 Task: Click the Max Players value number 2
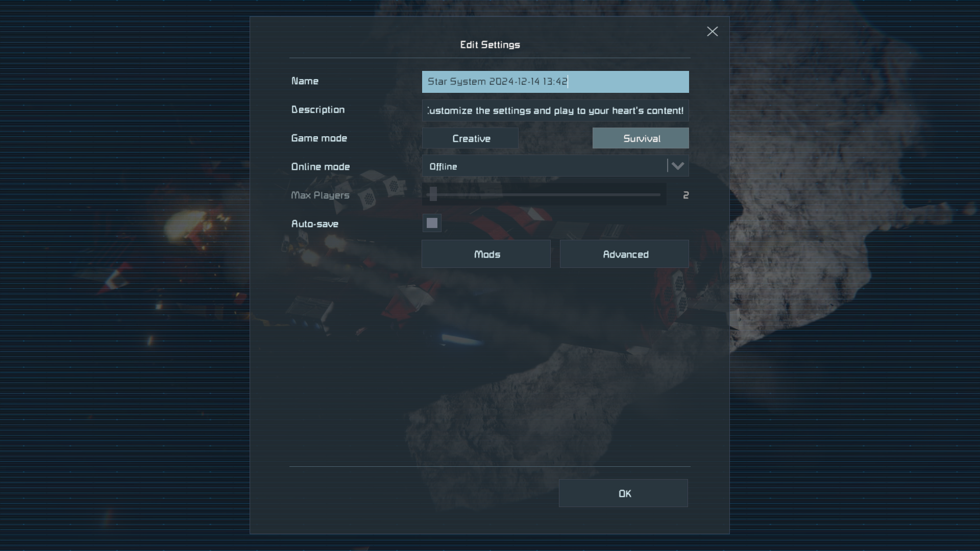(685, 195)
